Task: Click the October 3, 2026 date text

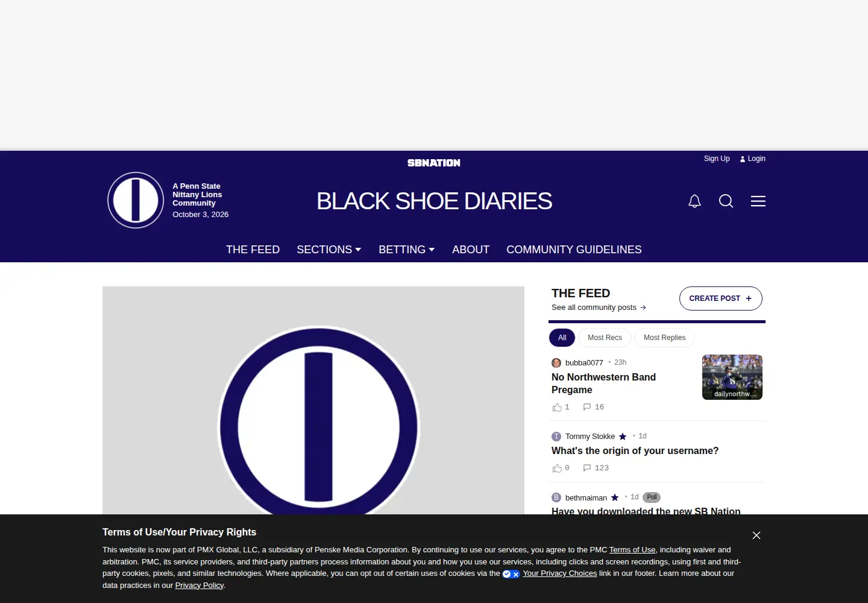Action: (201, 215)
